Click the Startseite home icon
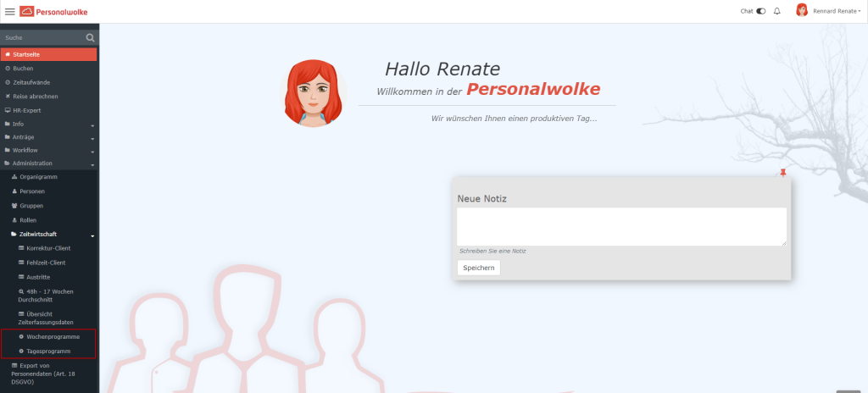 (8, 54)
